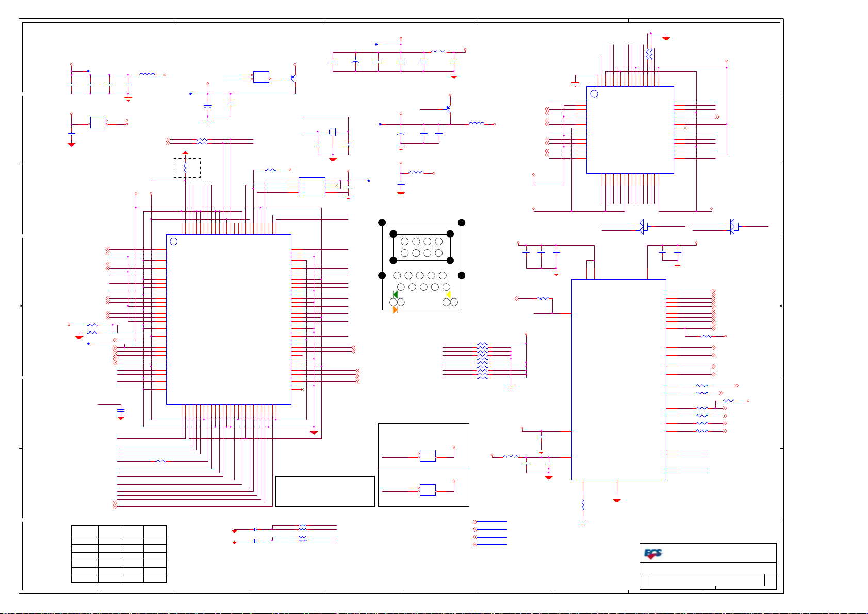Screen dimensions: 868x614
Task: Select the dashed-outline component box
Action: point(187,168)
